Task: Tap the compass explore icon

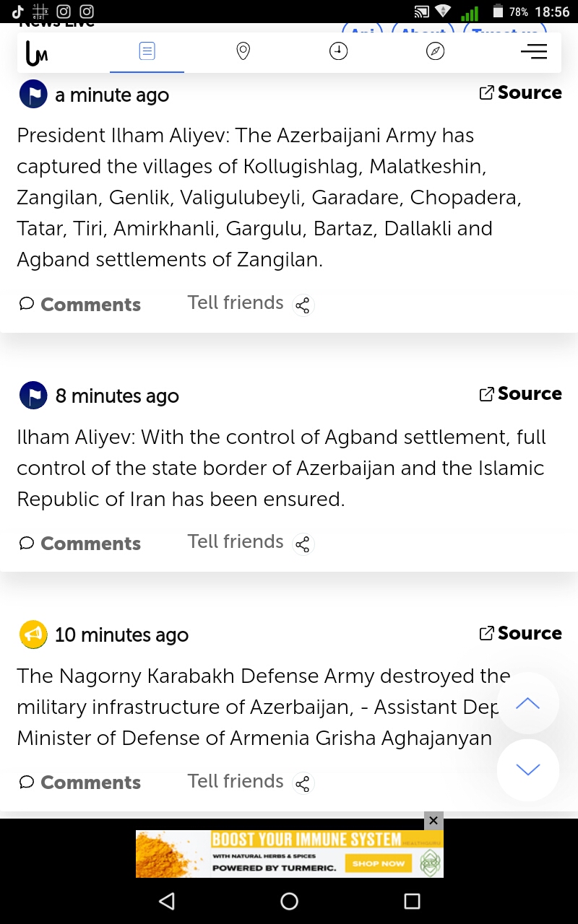Action: point(435,51)
